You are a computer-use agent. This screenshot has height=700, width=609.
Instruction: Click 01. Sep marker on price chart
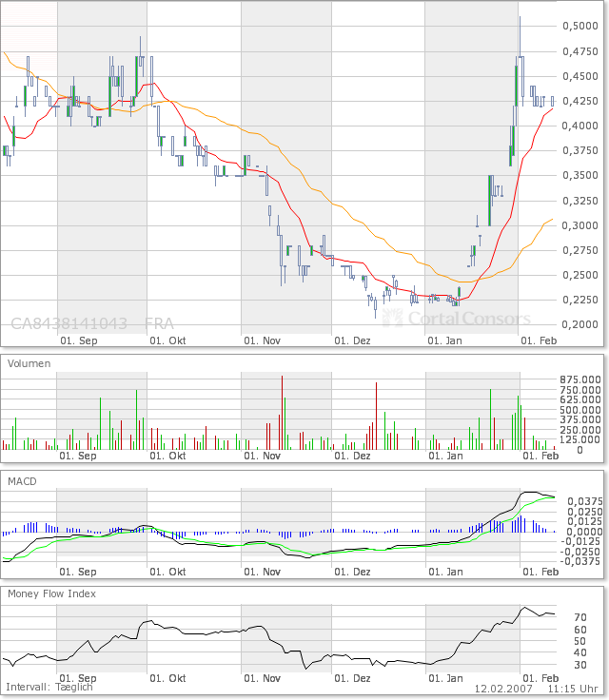tap(78, 340)
